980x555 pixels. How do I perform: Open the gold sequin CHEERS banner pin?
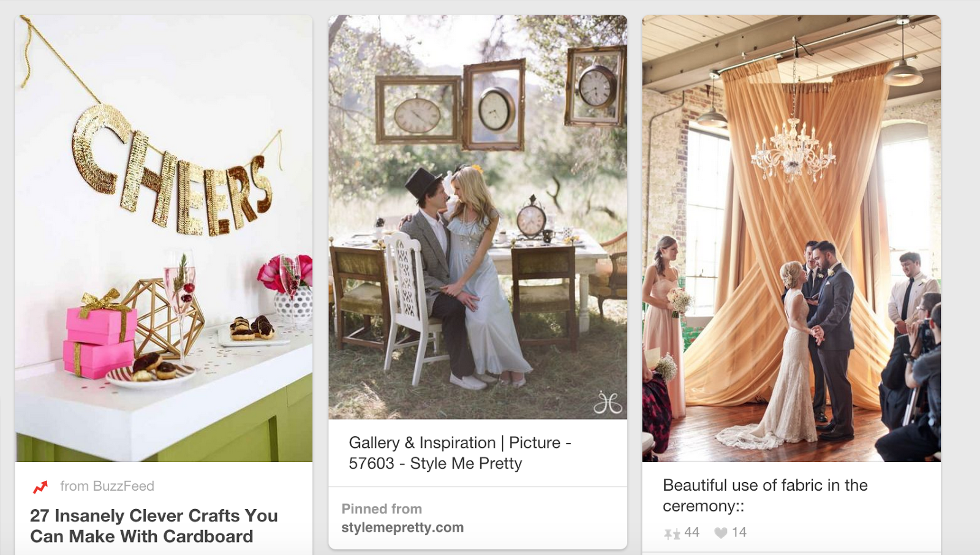click(x=164, y=238)
